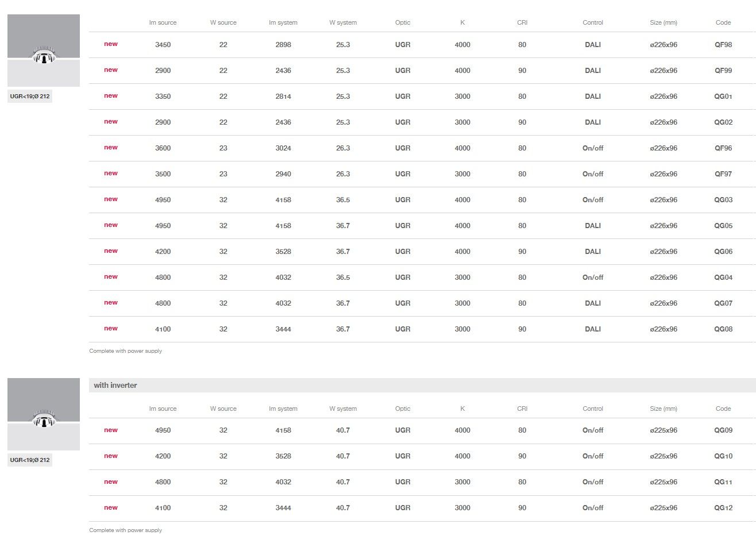Click the top table's lm source header
The width and height of the screenshot is (756, 547).
point(163,23)
